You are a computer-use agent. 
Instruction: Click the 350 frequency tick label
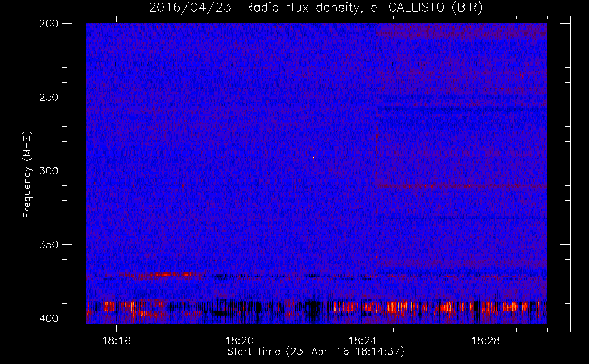coord(48,245)
